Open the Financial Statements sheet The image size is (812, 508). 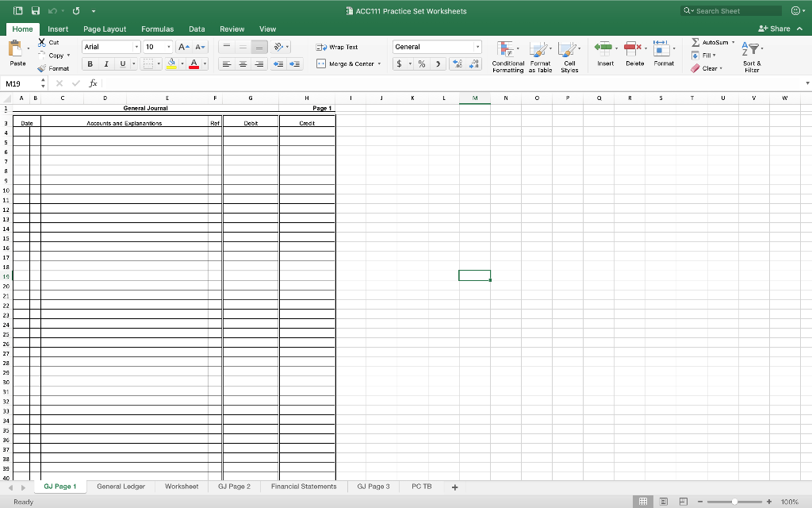point(304,487)
